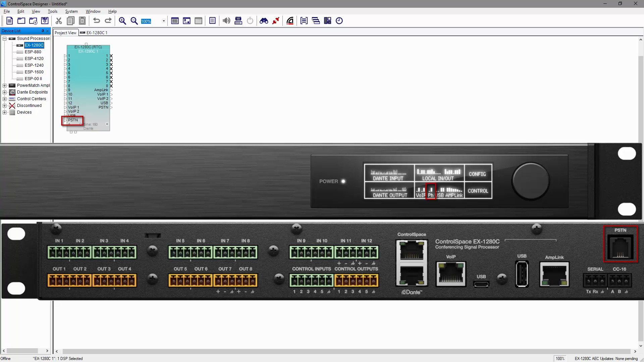Click the Cut scissors icon
644x362 pixels.
coord(59,21)
